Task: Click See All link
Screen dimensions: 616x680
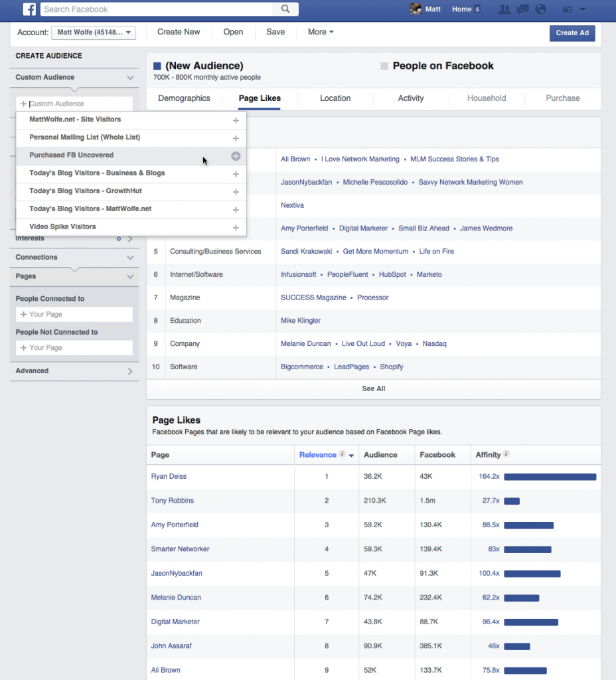Action: 374,388
